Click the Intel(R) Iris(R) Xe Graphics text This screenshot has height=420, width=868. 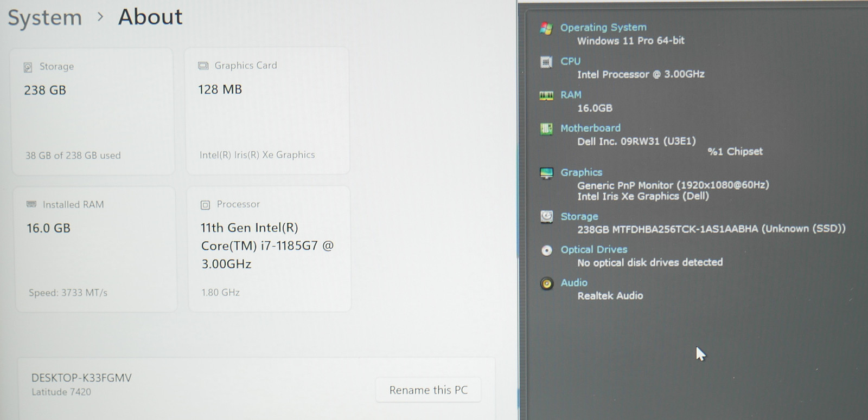coord(257,155)
